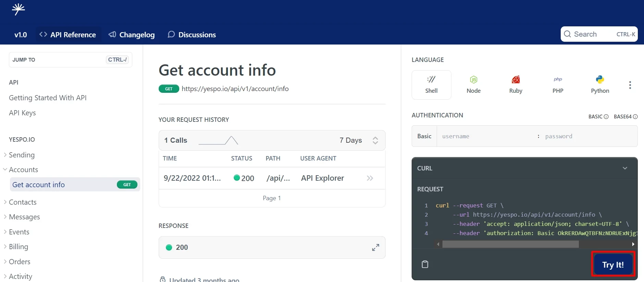Expand the Billing section
Screen dimensions: 644x282
[x=5, y=246]
